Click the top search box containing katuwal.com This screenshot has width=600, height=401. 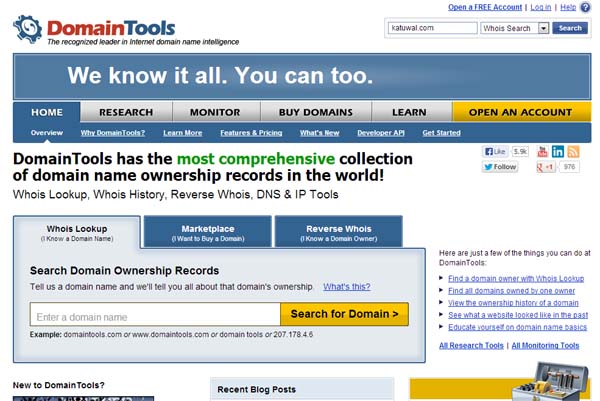pyautogui.click(x=431, y=28)
